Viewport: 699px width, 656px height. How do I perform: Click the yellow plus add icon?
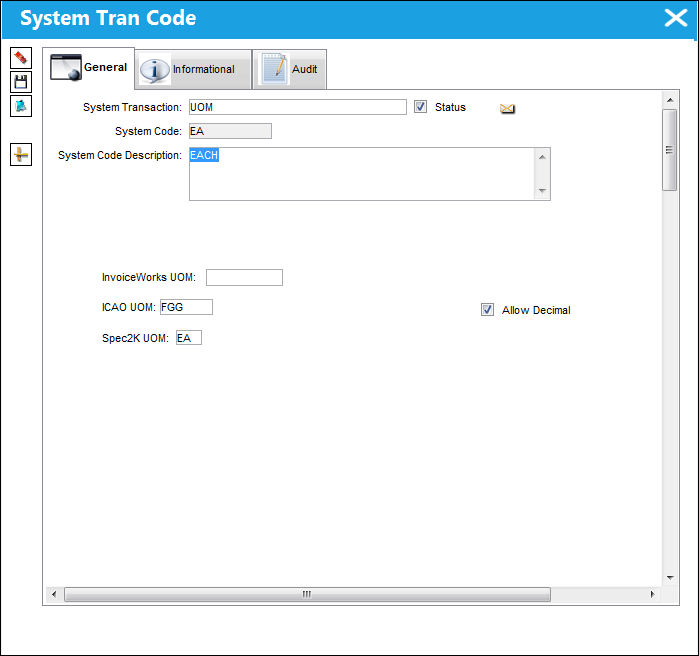point(21,155)
